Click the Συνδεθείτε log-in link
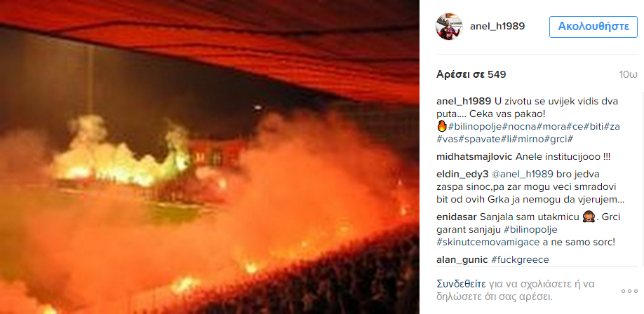This screenshot has height=314, width=644. 462,284
